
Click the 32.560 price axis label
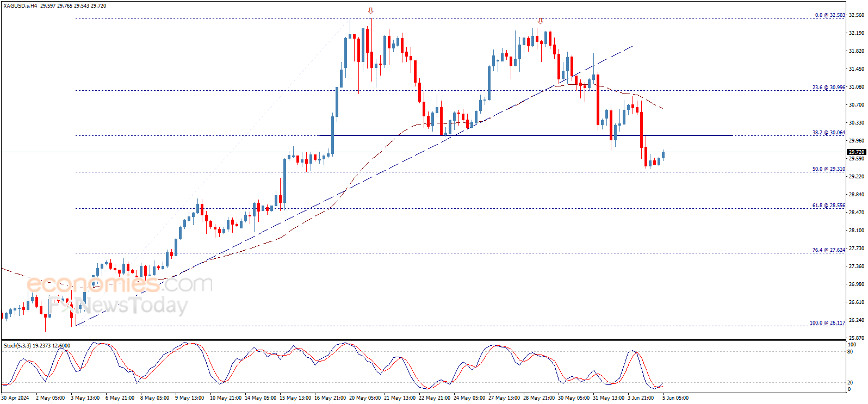point(856,15)
